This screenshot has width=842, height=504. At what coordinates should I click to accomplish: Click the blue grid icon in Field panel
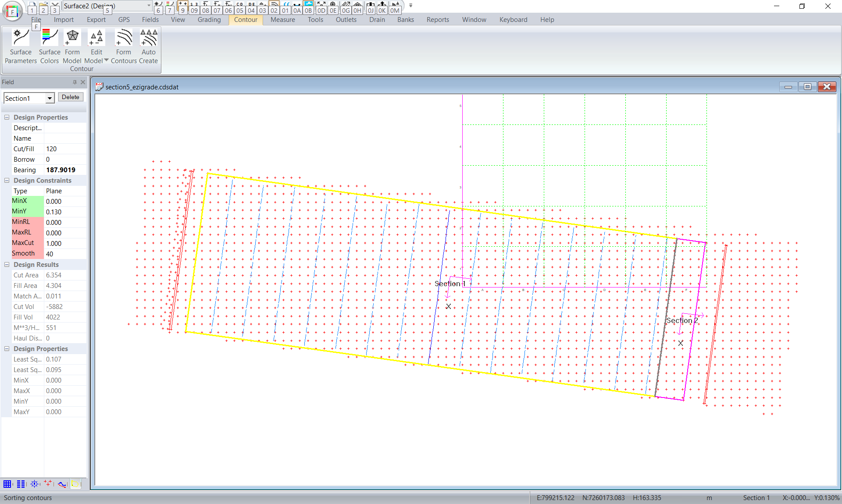[7, 484]
